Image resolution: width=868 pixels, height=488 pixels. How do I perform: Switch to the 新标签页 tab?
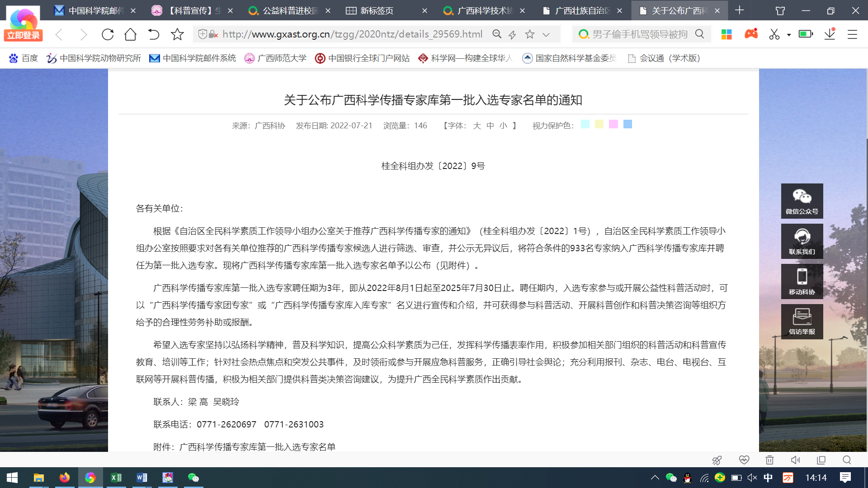(x=376, y=10)
